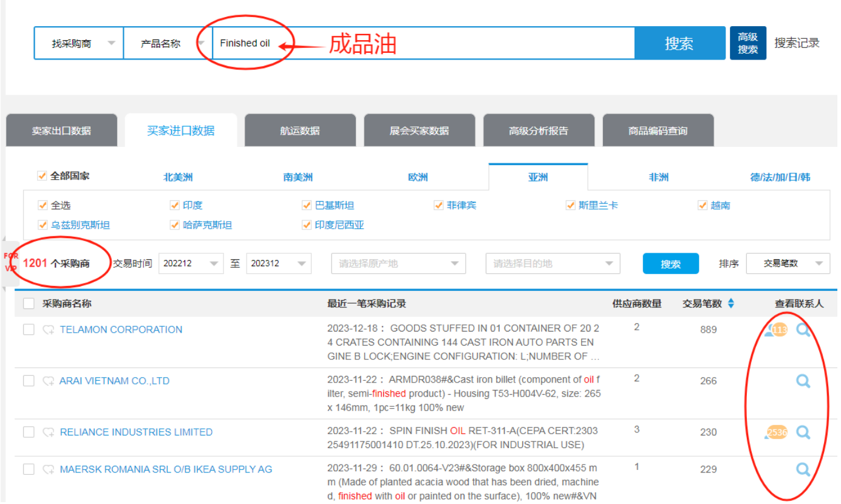This screenshot has height=504, width=841.
Task: Click magnifier icon for TELAMON CORPORATION row
Action: (803, 330)
